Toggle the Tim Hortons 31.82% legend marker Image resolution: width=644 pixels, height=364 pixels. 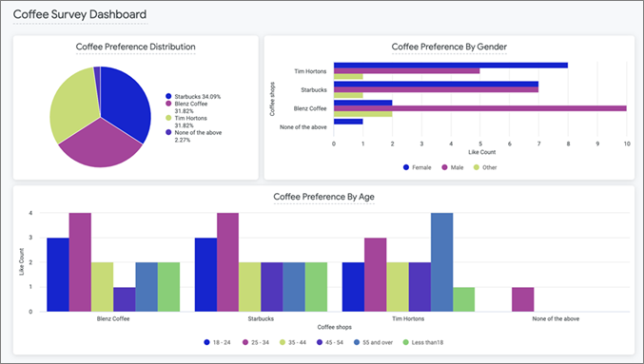(168, 118)
